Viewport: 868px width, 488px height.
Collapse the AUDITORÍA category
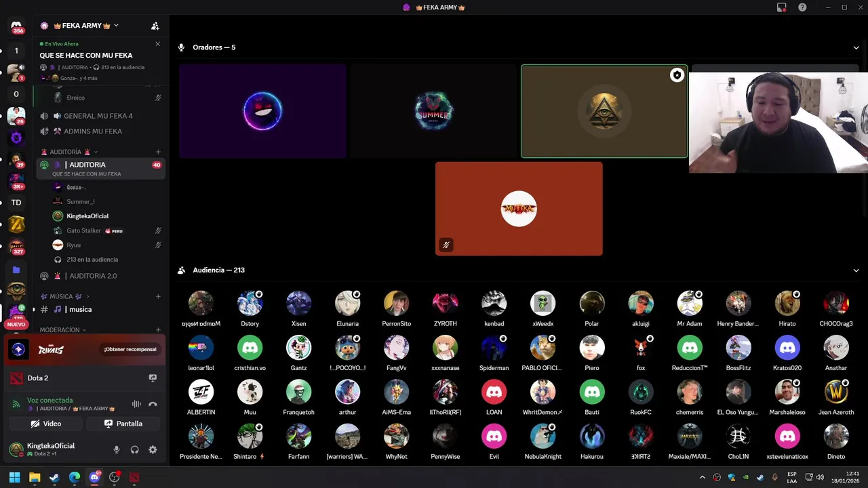pos(70,152)
